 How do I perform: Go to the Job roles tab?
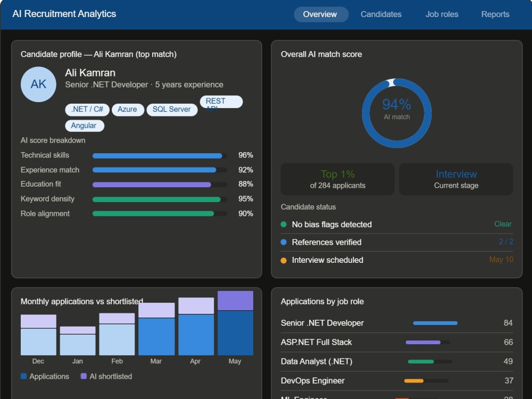pyautogui.click(x=442, y=14)
